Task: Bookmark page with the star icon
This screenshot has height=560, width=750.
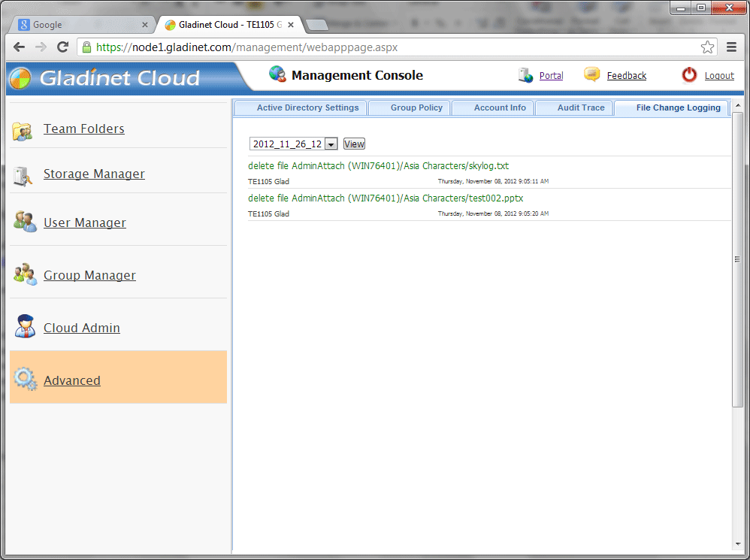Action: coord(707,47)
